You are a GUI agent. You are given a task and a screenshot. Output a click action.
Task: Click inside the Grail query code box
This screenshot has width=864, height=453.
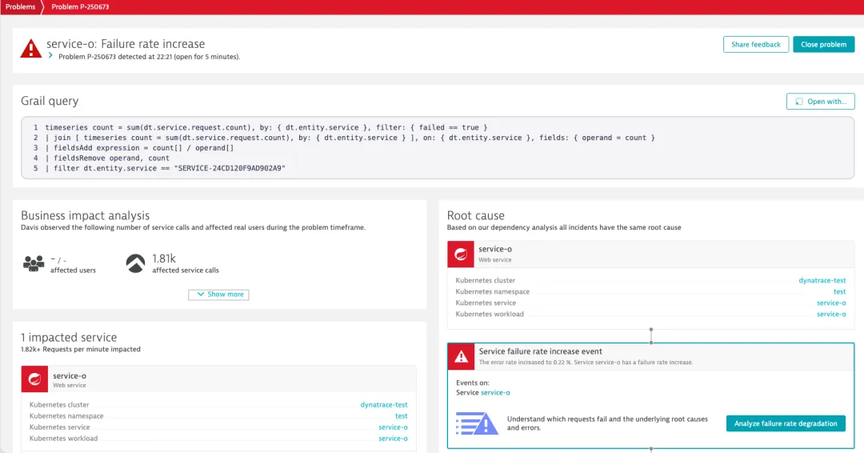pyautogui.click(x=438, y=148)
